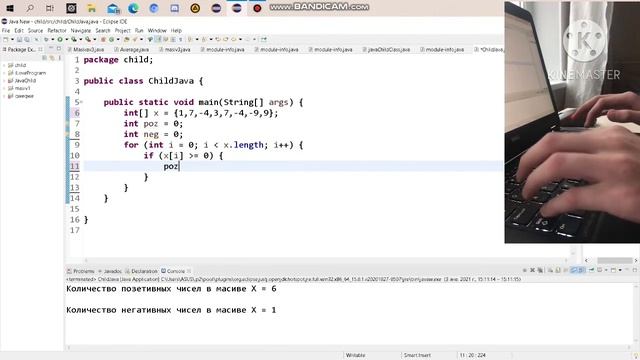Image resolution: width=640 pixels, height=360 pixels.
Task: Click the Coverage run toolbar icon
Action: [x=74, y=40]
